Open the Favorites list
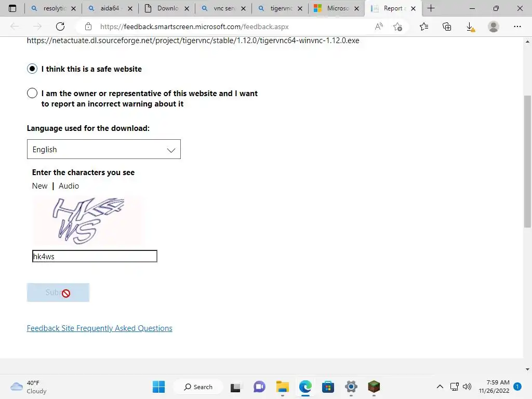 (424, 26)
